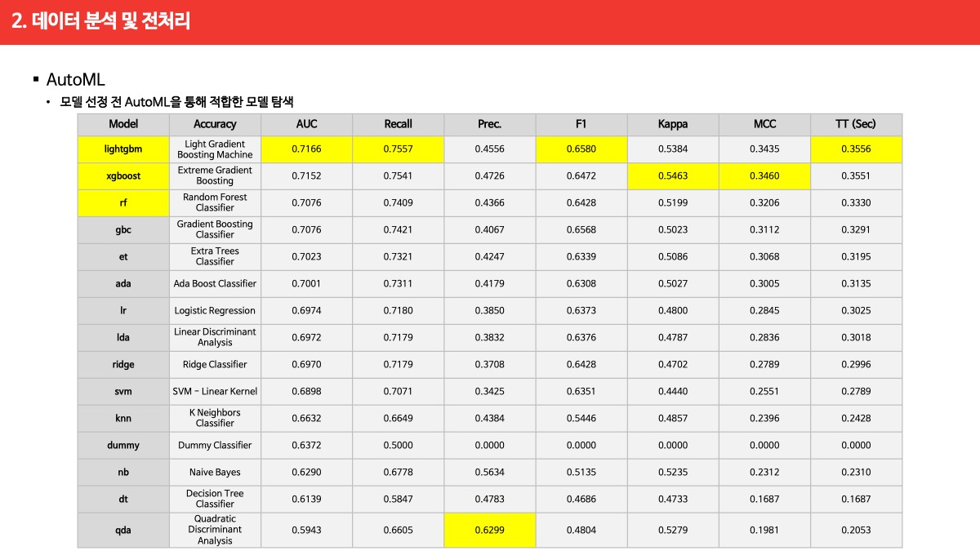Click the 'lr' model cell
980x551 pixels.
[x=123, y=310]
